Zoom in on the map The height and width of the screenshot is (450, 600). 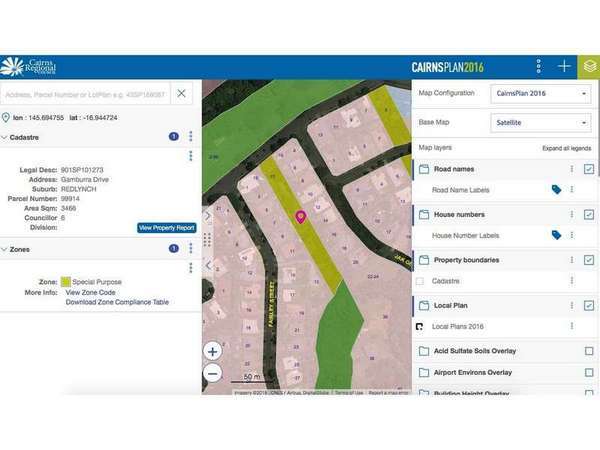coord(212,351)
